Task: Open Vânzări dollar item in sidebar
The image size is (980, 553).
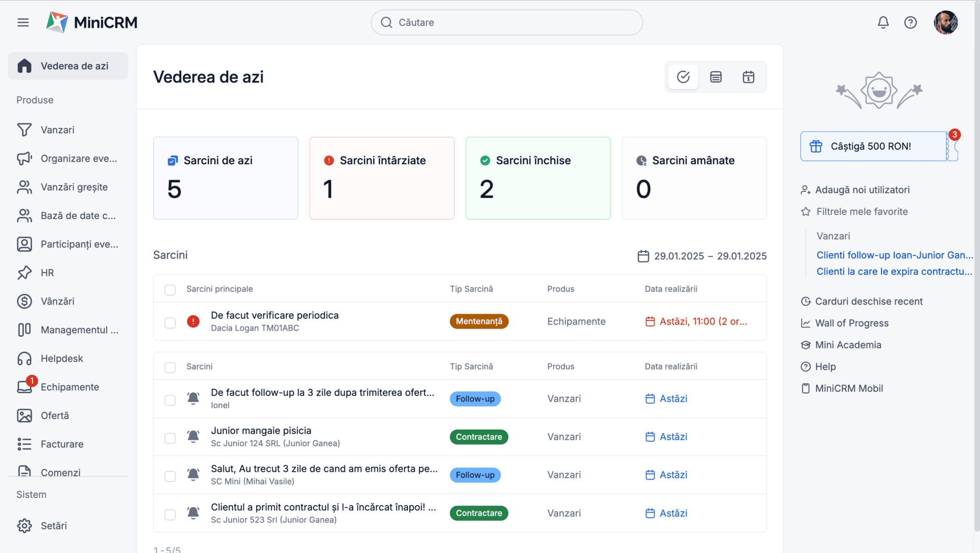Action: click(68, 301)
